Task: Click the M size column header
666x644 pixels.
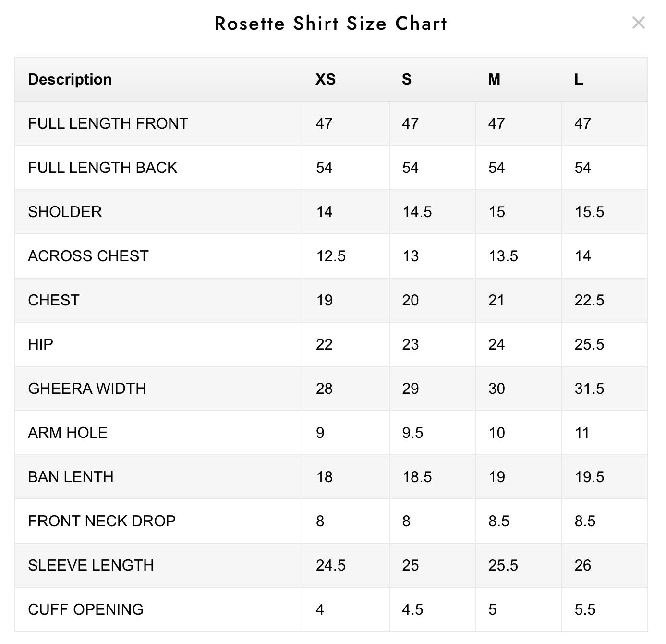Action: click(x=494, y=79)
